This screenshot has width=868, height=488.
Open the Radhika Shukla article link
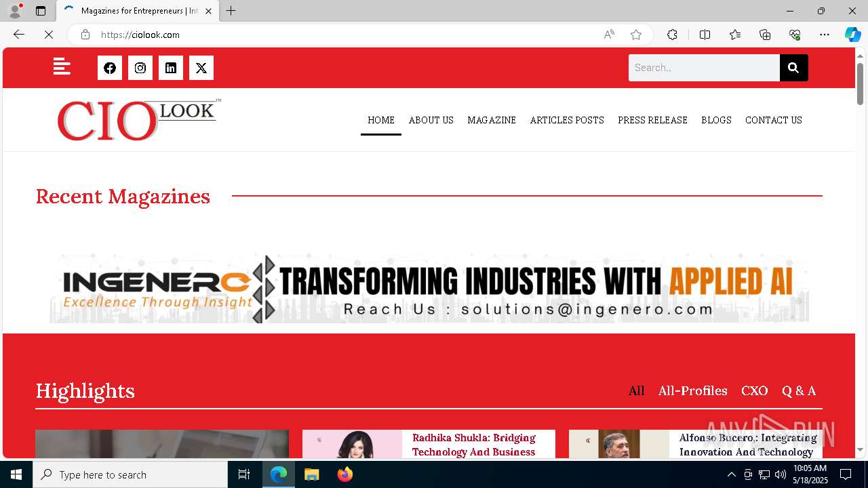coord(474,445)
